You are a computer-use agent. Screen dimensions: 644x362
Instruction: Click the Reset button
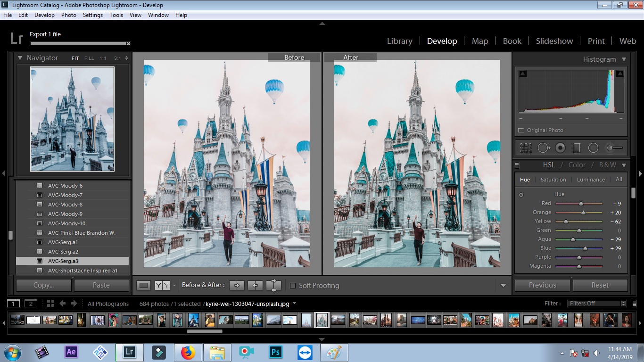(x=600, y=285)
